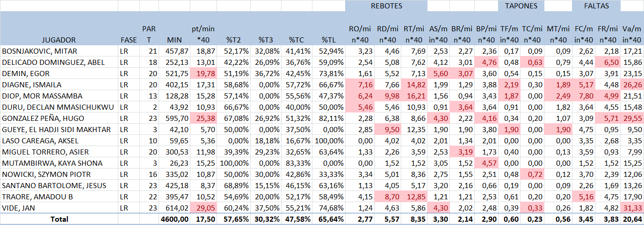This screenshot has width=644, height=225.
Task: Select total minutes value 4600,00
Action: click(x=174, y=219)
